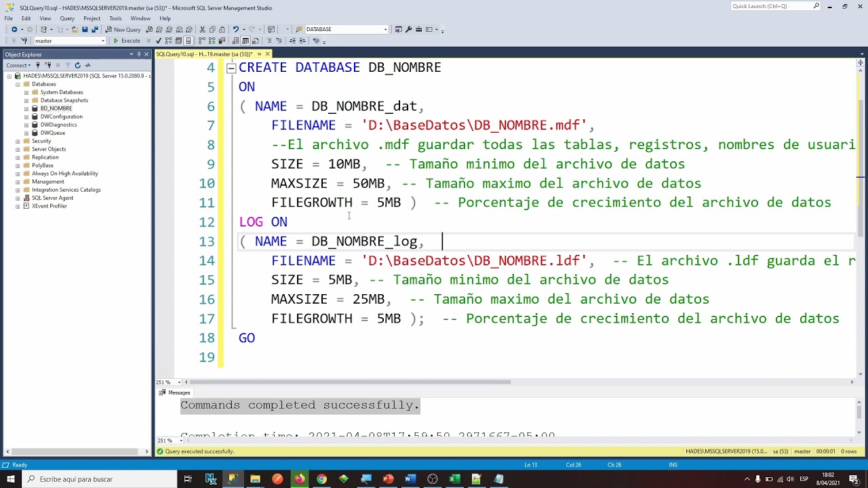Expand the BD_NOMBRE database node
Viewport: 868px width, 488px height.
pyautogui.click(x=26, y=108)
